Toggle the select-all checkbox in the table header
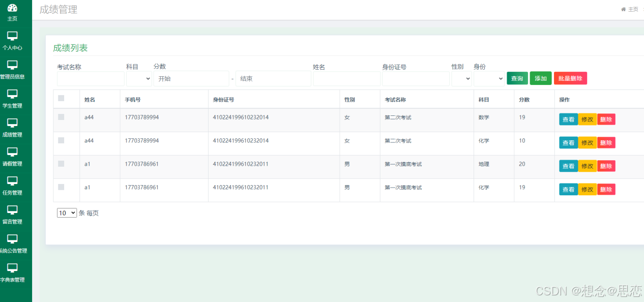The height and width of the screenshot is (302, 644). tap(61, 98)
